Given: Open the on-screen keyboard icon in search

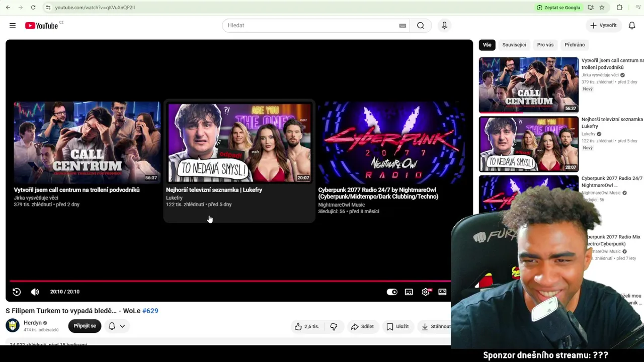Looking at the screenshot, I should point(403,26).
